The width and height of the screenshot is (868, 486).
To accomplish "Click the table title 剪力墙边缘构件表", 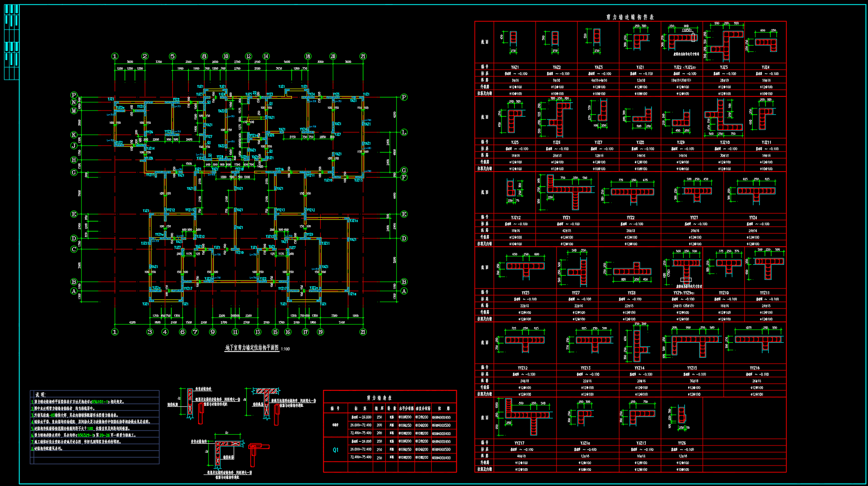I will (x=630, y=17).
